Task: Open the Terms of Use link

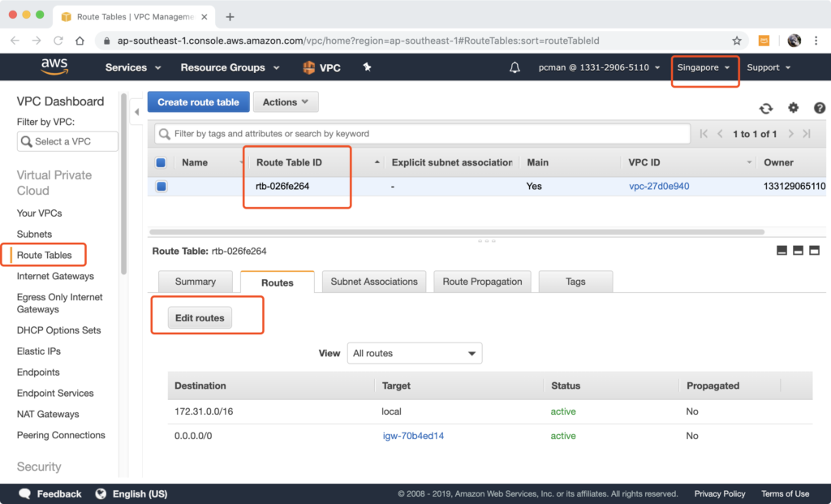Action: 786,494
